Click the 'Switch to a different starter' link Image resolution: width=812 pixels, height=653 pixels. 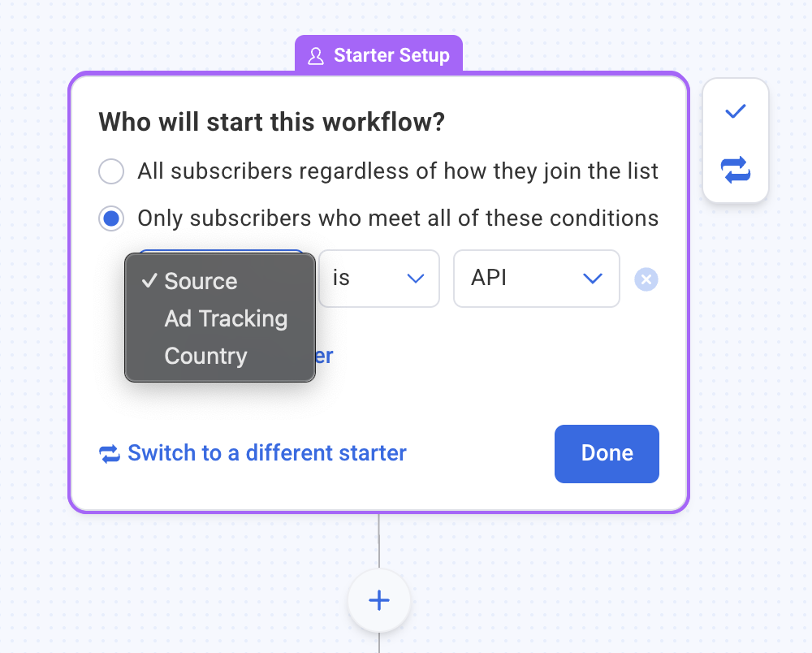click(x=266, y=453)
